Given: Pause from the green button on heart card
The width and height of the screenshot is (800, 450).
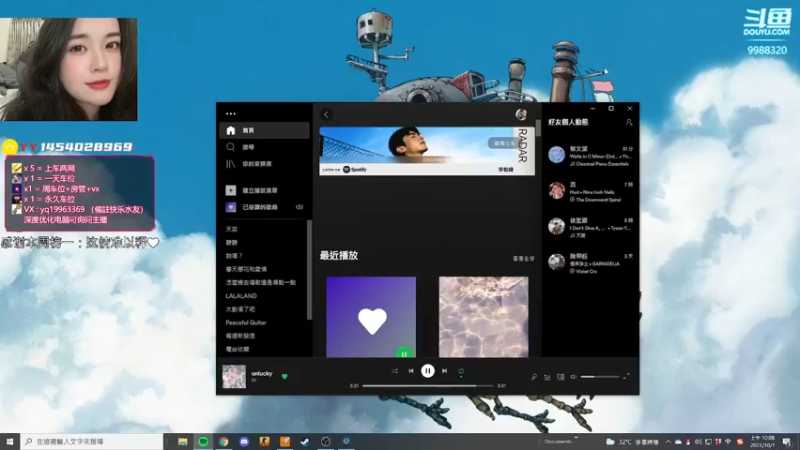Looking at the screenshot, I should coord(404,353).
